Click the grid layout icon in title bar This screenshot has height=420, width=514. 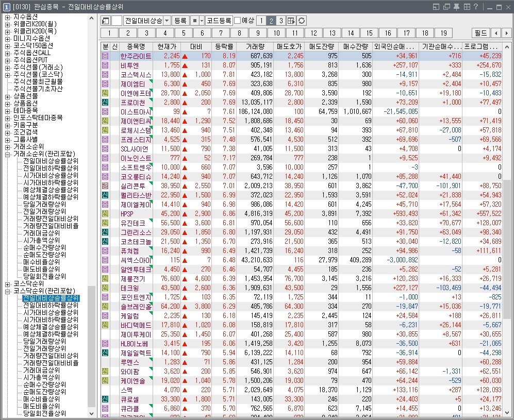467,7
